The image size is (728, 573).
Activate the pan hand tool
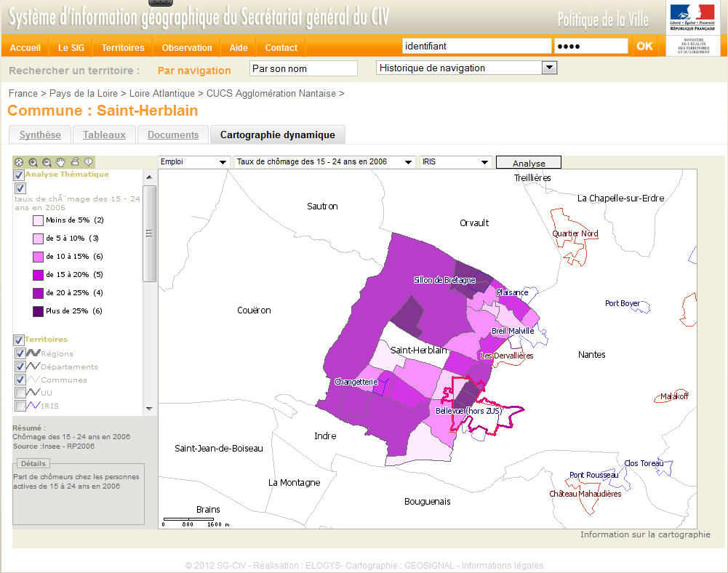60,162
